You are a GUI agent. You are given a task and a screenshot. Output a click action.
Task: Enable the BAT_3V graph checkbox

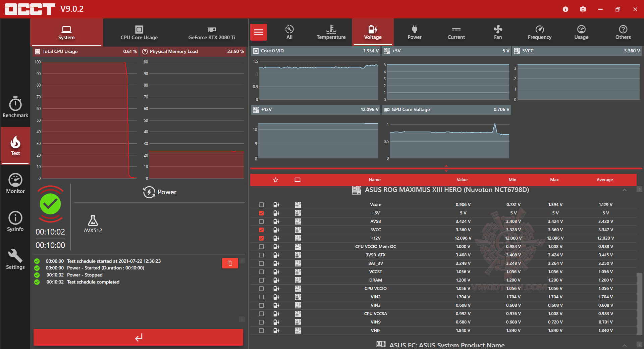pos(261,263)
